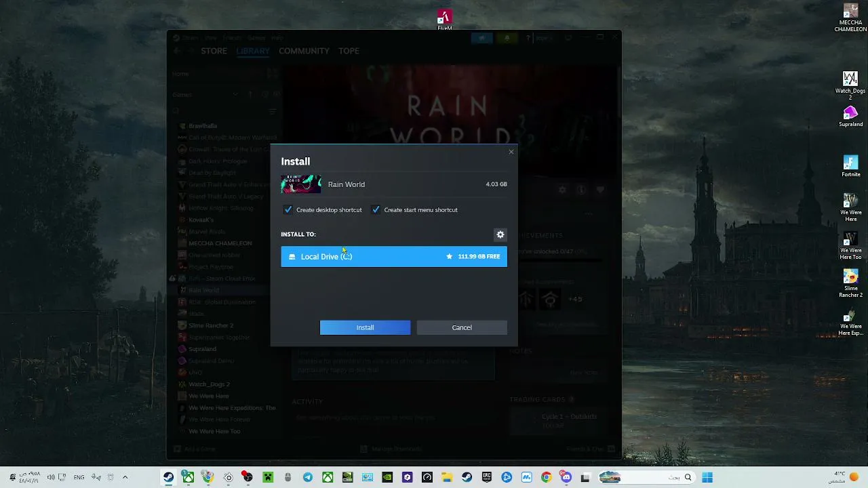Open Slime Rancher 2 desktop shortcut
This screenshot has height=488, width=868.
point(850,284)
